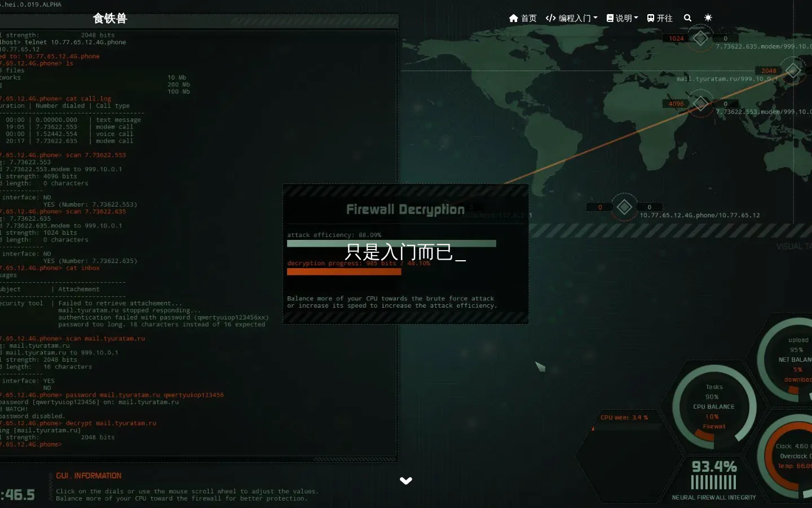Click the Firewall Decryption title
The width and height of the screenshot is (812, 508).
point(405,209)
